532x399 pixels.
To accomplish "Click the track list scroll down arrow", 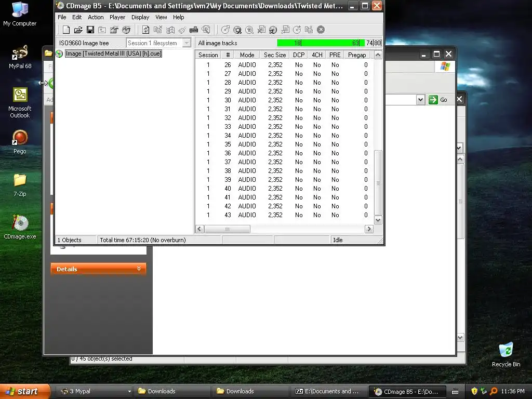I will pyautogui.click(x=378, y=220).
